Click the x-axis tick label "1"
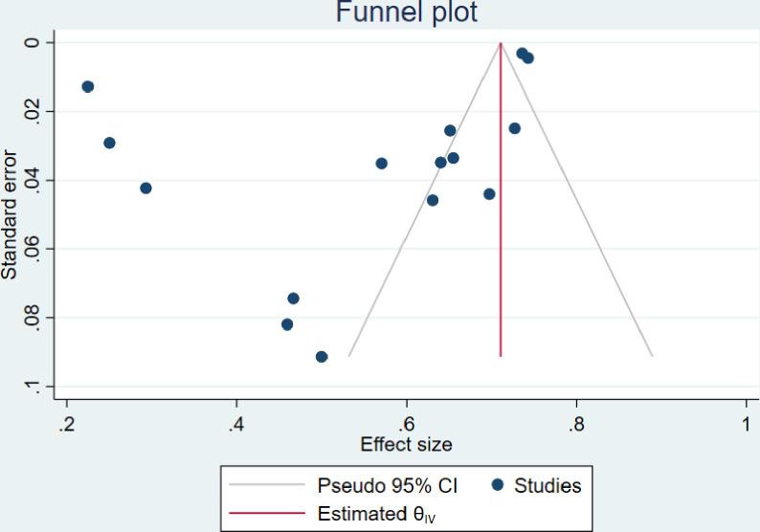The width and height of the screenshot is (760, 532). point(746,422)
